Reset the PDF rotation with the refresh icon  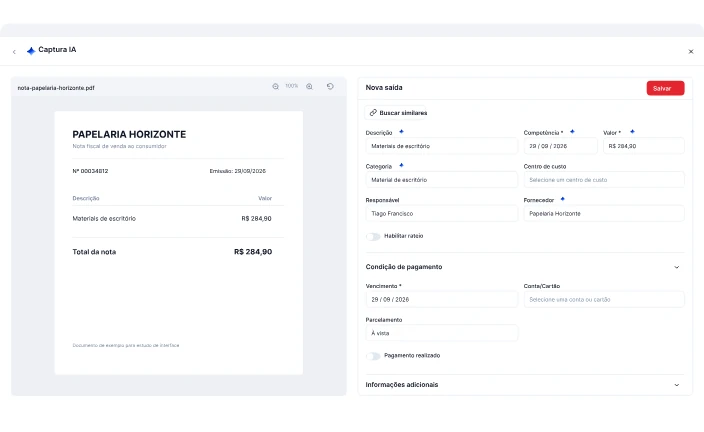[330, 86]
